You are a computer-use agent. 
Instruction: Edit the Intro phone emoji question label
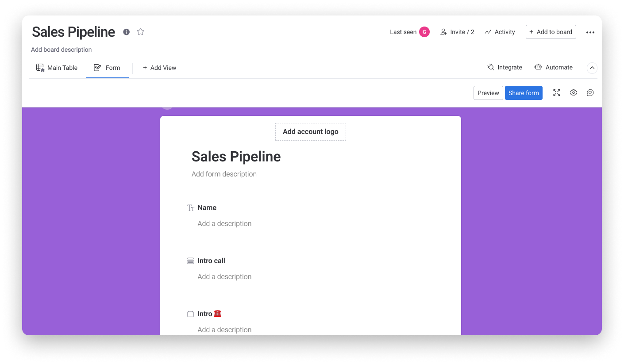(209, 314)
